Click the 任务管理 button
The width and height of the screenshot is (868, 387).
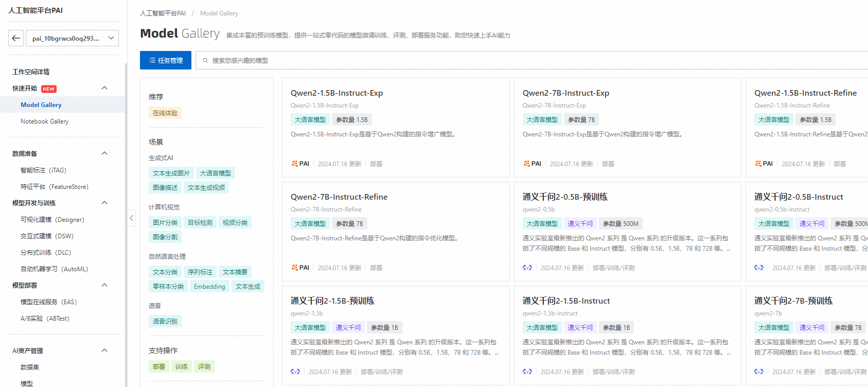coord(166,60)
